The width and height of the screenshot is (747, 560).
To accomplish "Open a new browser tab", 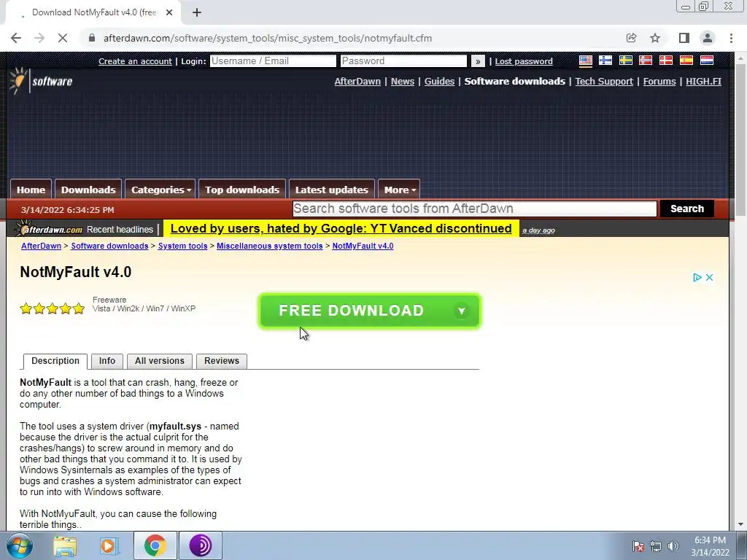I will 197,13.
